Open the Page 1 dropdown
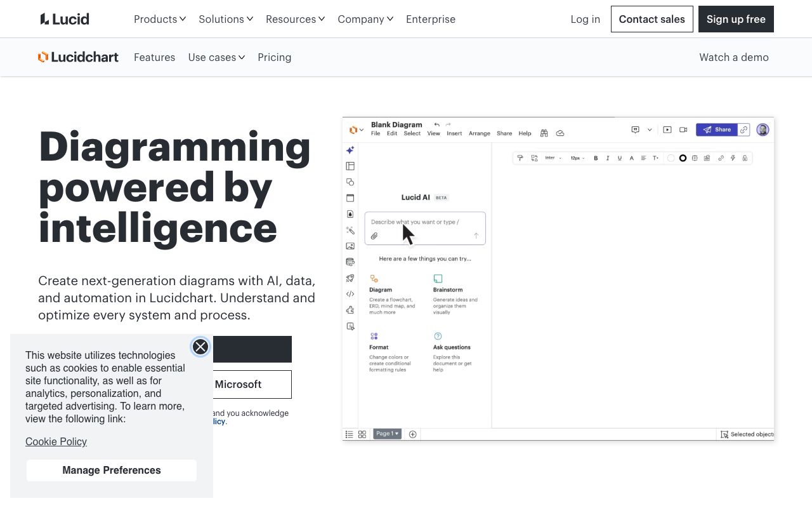812x508 pixels. click(387, 434)
